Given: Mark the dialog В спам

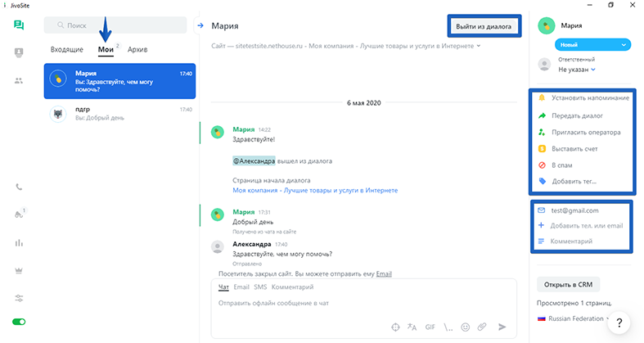Looking at the screenshot, I should click(555, 165).
